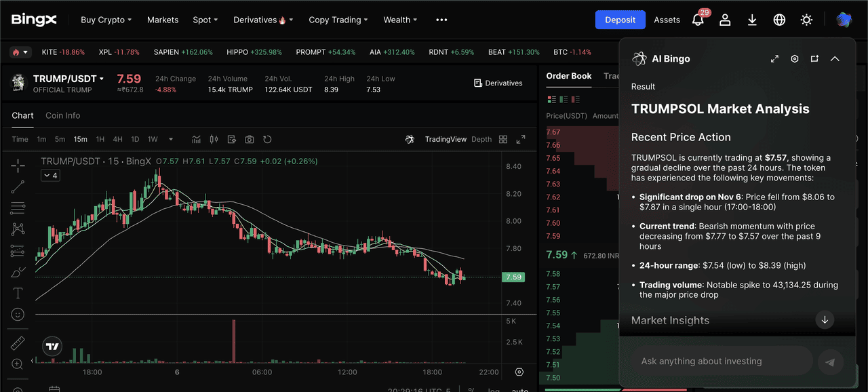
Task: Click the Derivatives link beside pair stats
Action: 498,83
